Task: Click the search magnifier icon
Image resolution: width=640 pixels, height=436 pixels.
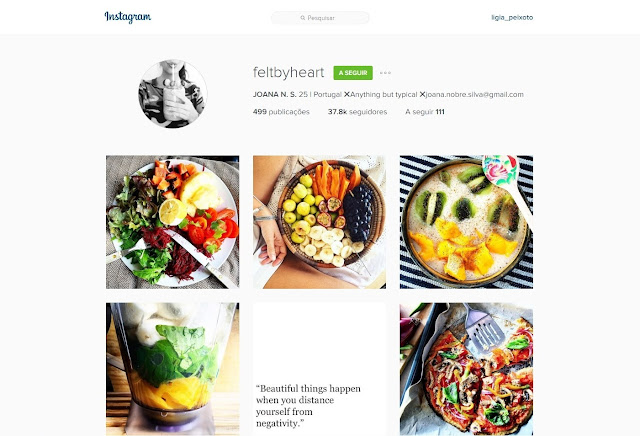Action: coord(303,18)
